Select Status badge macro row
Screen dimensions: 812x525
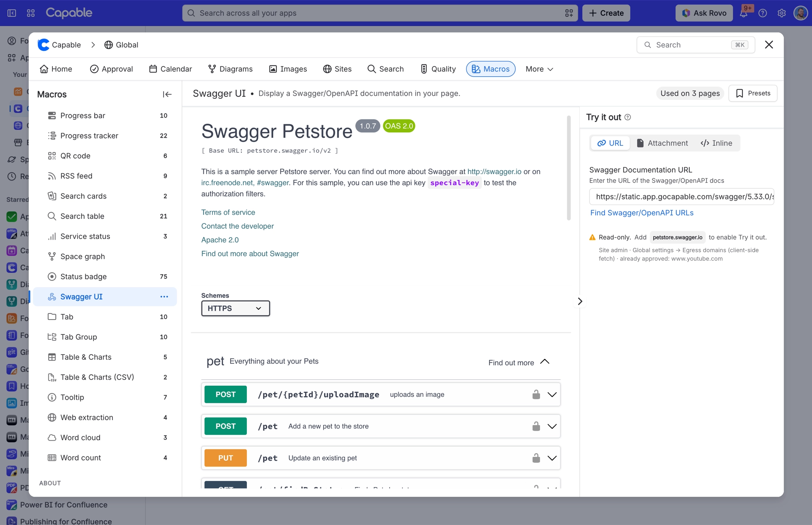pos(105,277)
